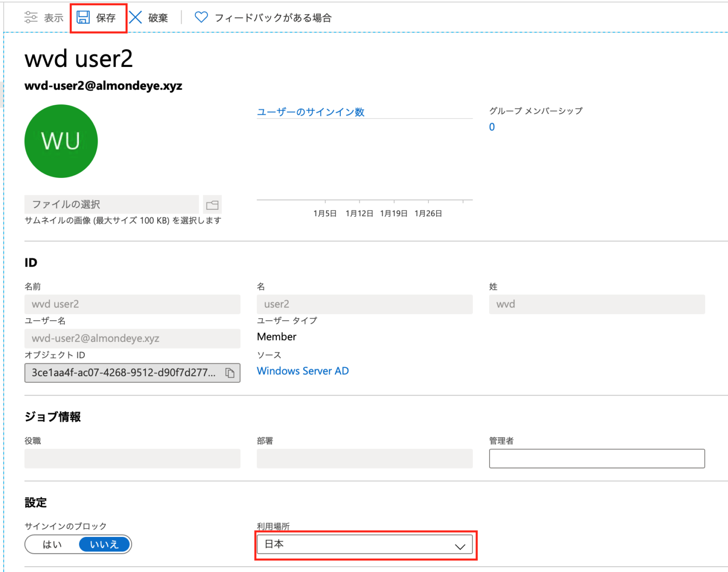Discard changes using the X (破棄) icon
This screenshot has height=572, width=728.
[x=136, y=17]
